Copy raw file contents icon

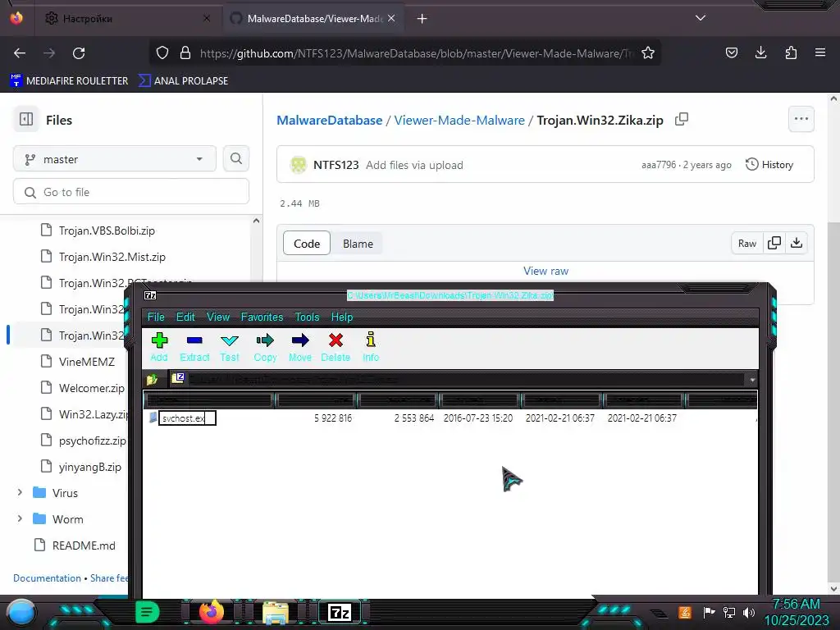click(x=774, y=243)
